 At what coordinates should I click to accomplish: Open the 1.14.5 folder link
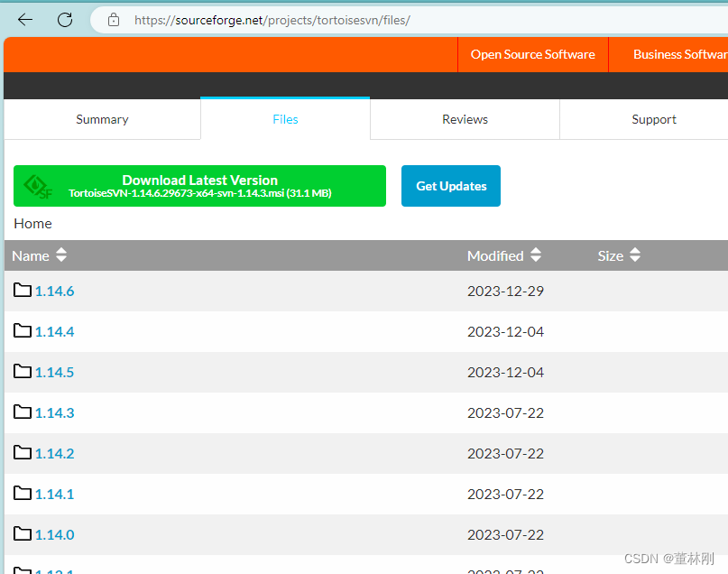[x=54, y=373]
